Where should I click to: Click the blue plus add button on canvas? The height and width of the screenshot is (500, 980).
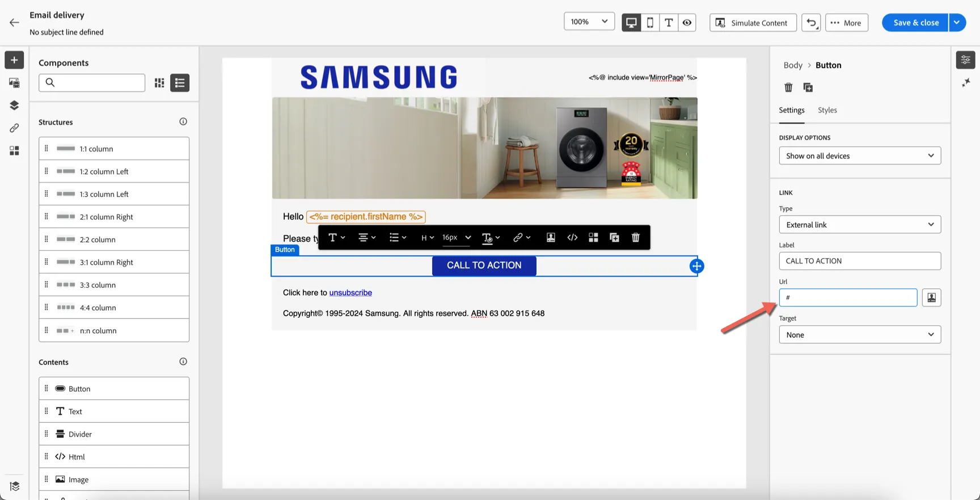697,266
